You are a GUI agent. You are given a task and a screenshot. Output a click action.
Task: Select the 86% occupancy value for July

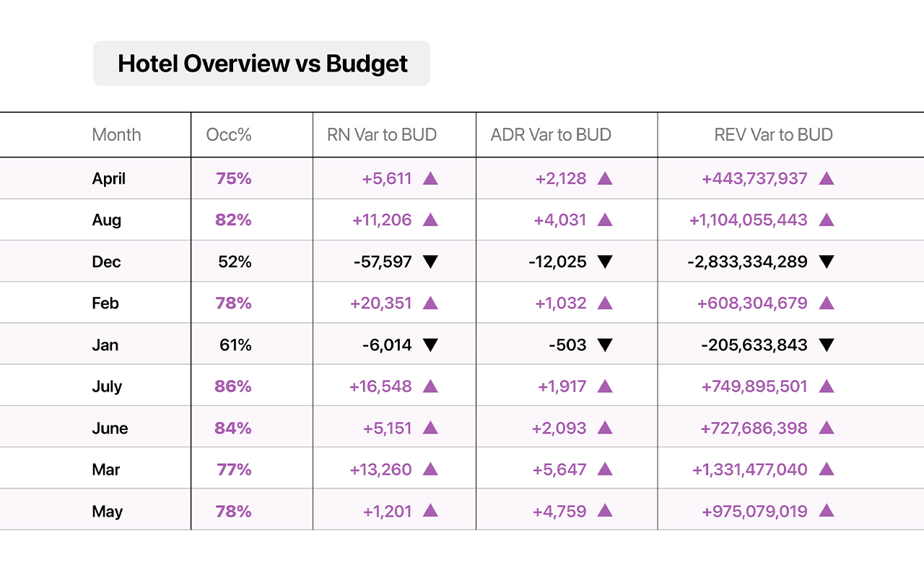(233, 387)
